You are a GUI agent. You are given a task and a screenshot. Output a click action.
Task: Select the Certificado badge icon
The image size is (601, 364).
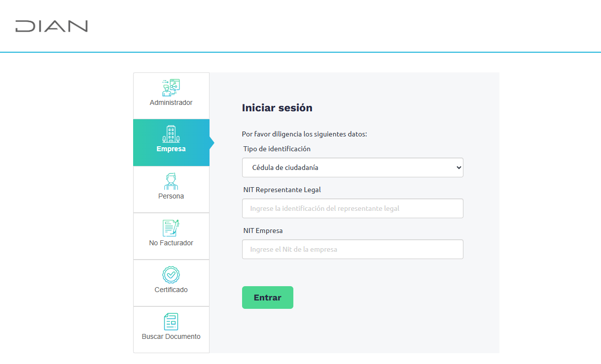171,274
